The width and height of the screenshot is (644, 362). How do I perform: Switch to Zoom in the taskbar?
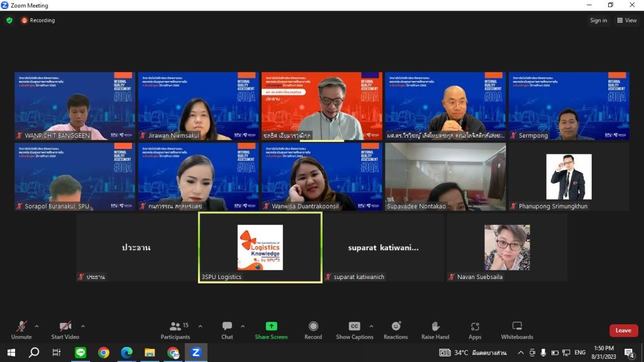(196, 353)
